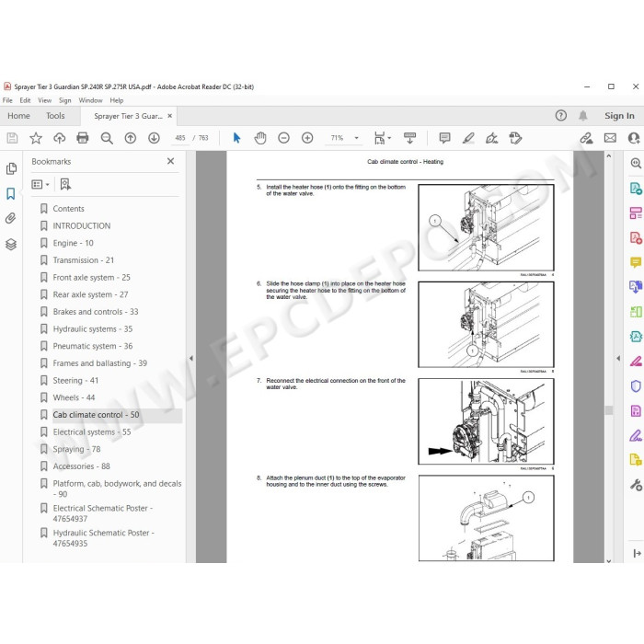Open the zoom percentage dropdown arrow

click(x=357, y=138)
